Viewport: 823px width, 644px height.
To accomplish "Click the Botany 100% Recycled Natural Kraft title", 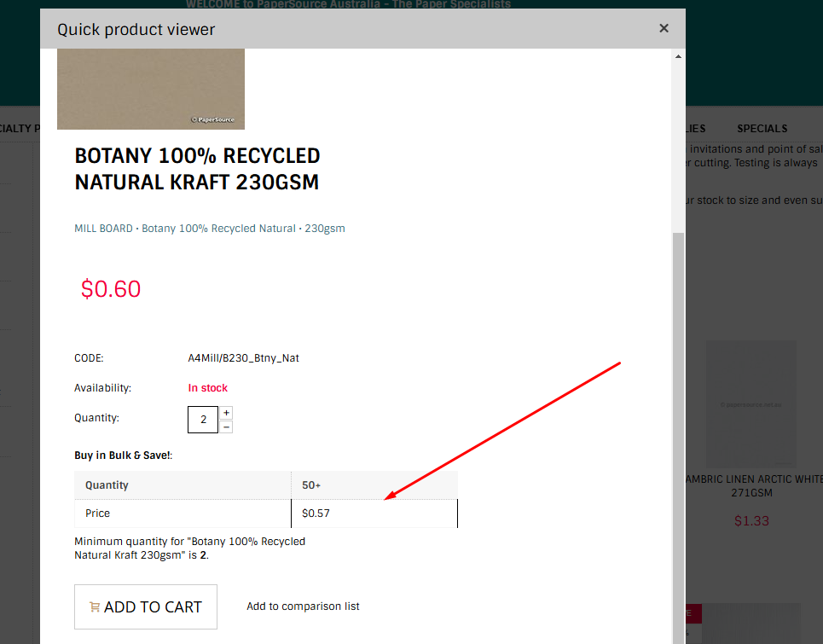I will 197,169.
